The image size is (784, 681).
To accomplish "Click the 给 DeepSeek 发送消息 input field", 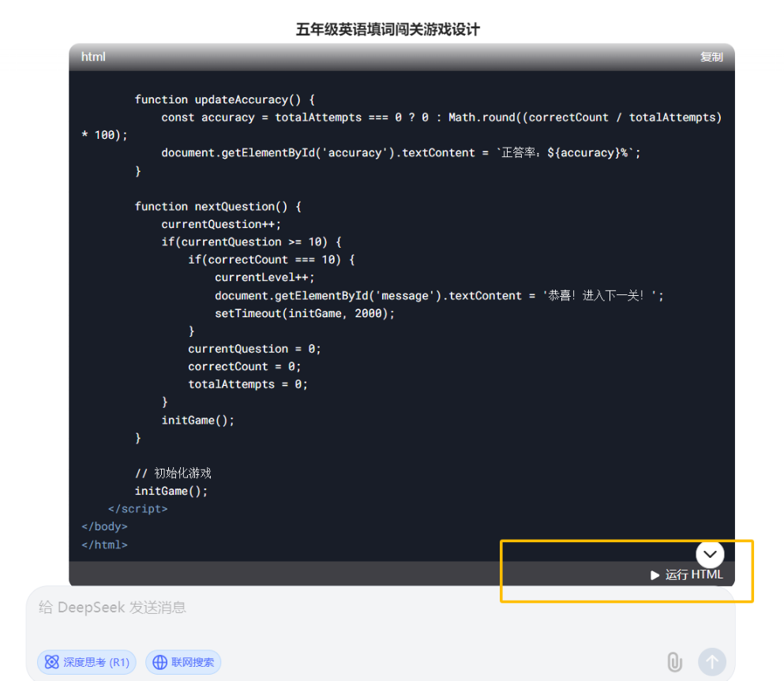I will 380,608.
